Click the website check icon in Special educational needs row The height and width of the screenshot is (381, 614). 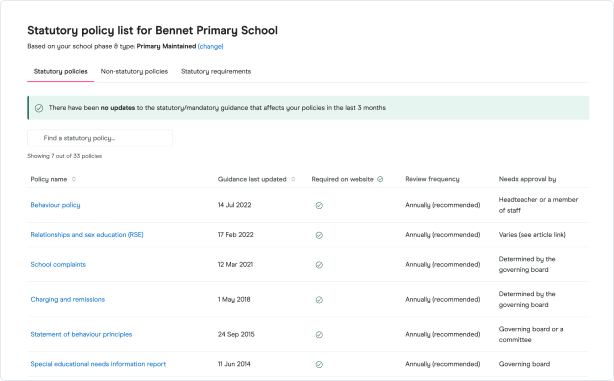[319, 364]
